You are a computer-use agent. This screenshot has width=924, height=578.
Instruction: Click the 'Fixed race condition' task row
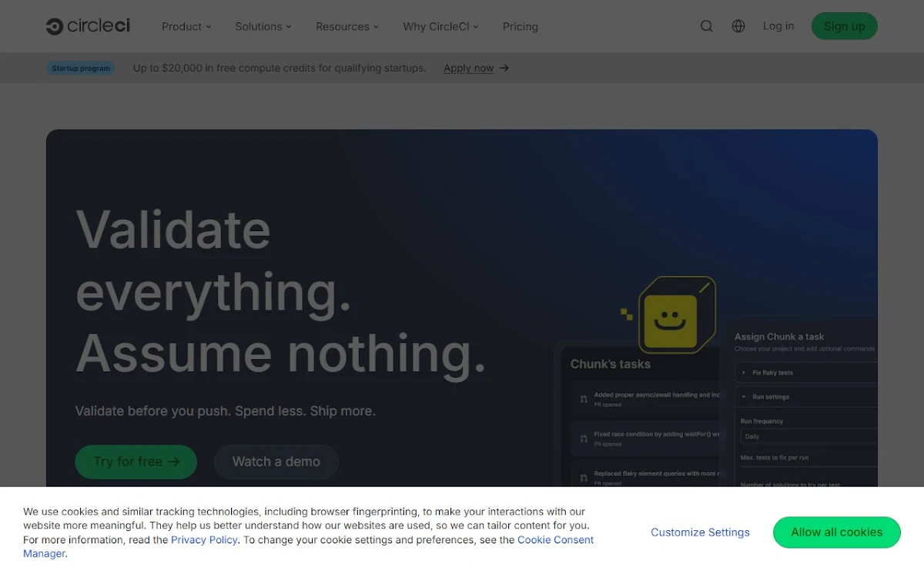click(x=647, y=439)
